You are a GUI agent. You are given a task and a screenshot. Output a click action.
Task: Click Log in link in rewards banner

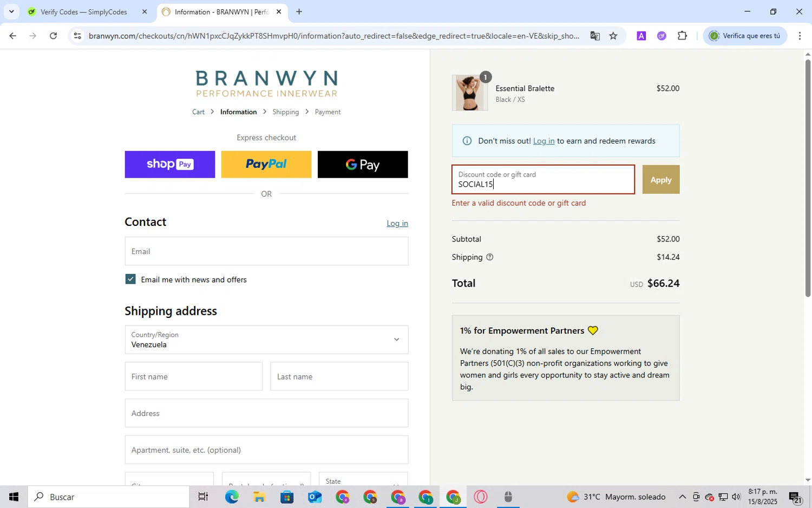pos(543,141)
